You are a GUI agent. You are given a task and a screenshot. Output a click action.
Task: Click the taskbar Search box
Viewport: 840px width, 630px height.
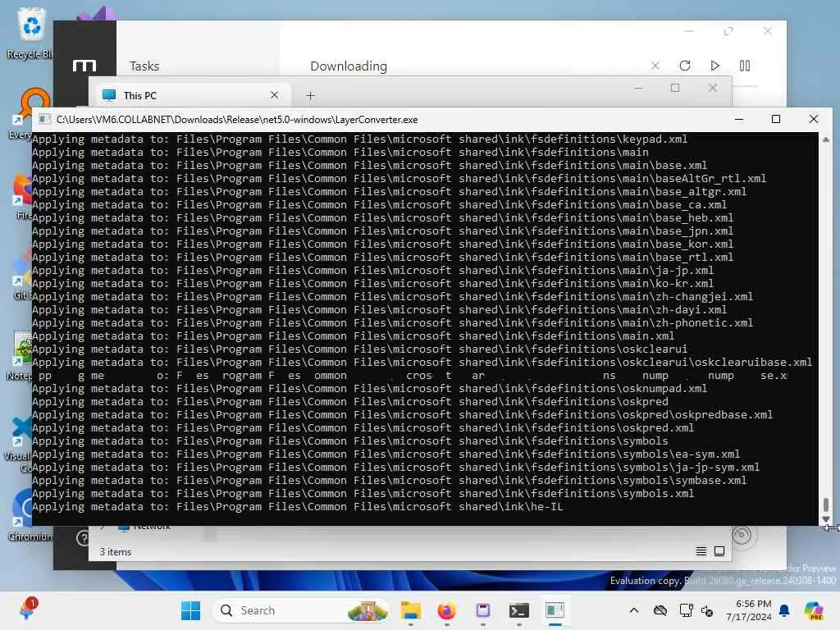pyautogui.click(x=301, y=610)
